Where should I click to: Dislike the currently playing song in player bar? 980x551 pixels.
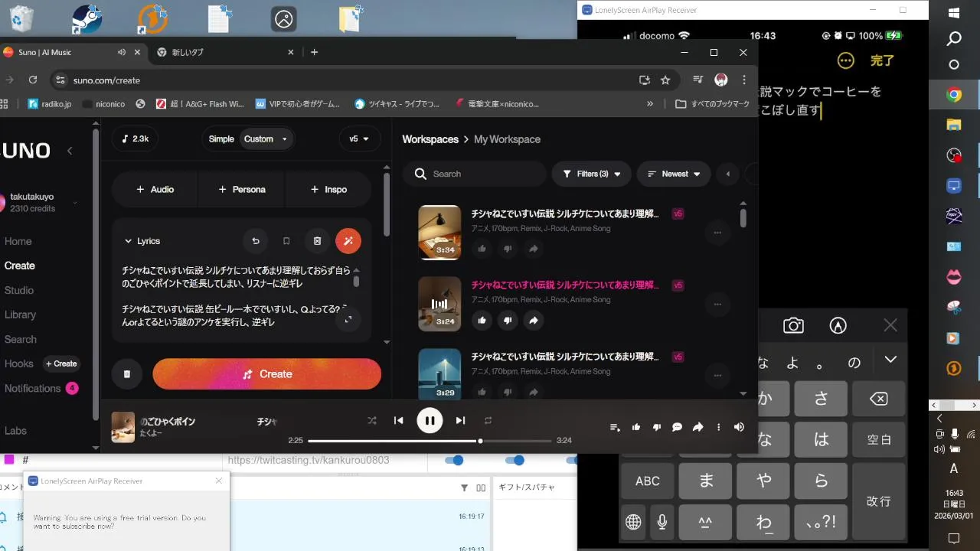tap(656, 427)
